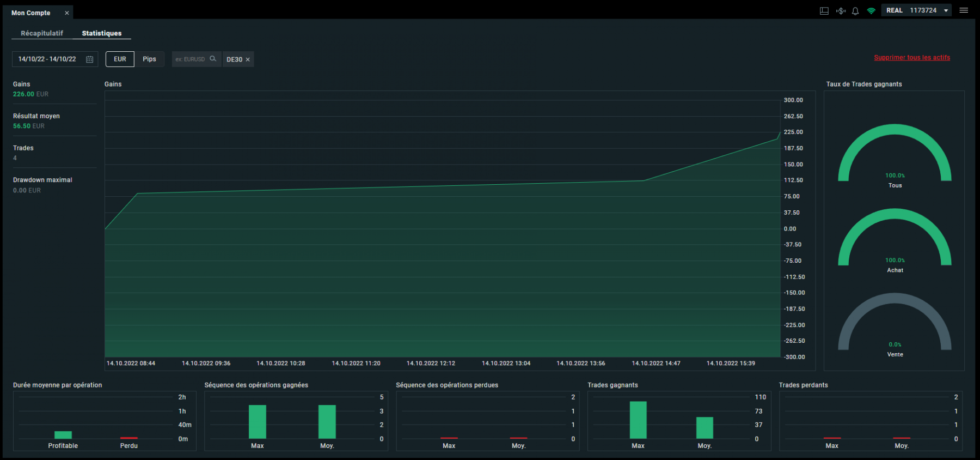
Task: Open the notifications bell
Action: (855, 11)
